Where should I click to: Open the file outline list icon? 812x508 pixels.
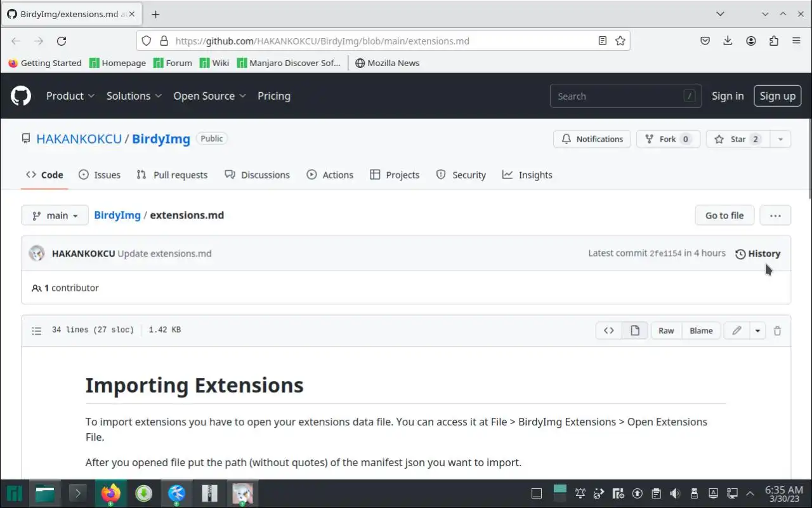pyautogui.click(x=37, y=330)
